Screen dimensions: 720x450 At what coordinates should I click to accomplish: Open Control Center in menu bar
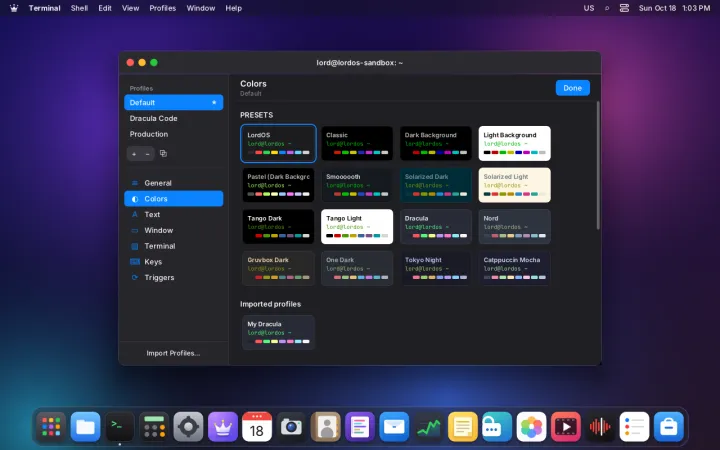pyautogui.click(x=624, y=8)
